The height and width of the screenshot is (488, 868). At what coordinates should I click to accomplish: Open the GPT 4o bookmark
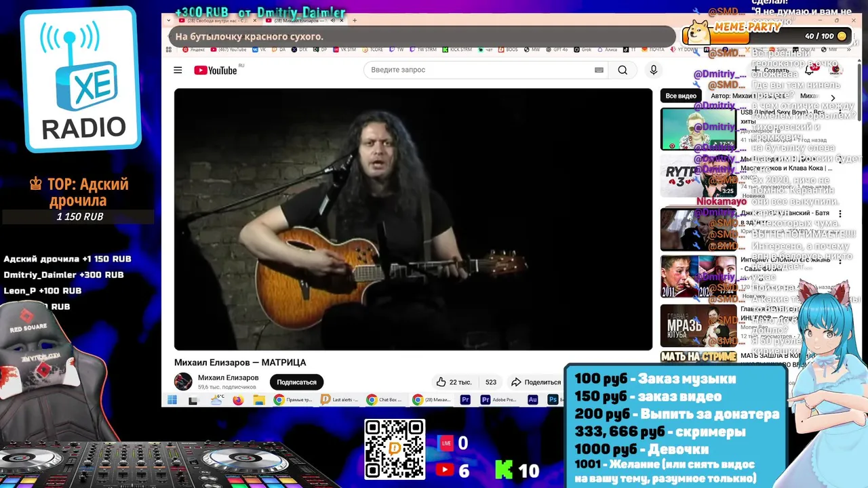[555, 49]
